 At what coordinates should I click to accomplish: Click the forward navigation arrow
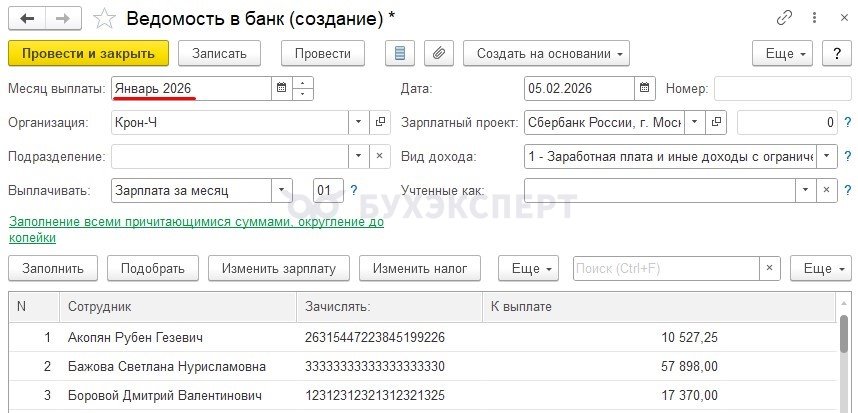point(62,19)
